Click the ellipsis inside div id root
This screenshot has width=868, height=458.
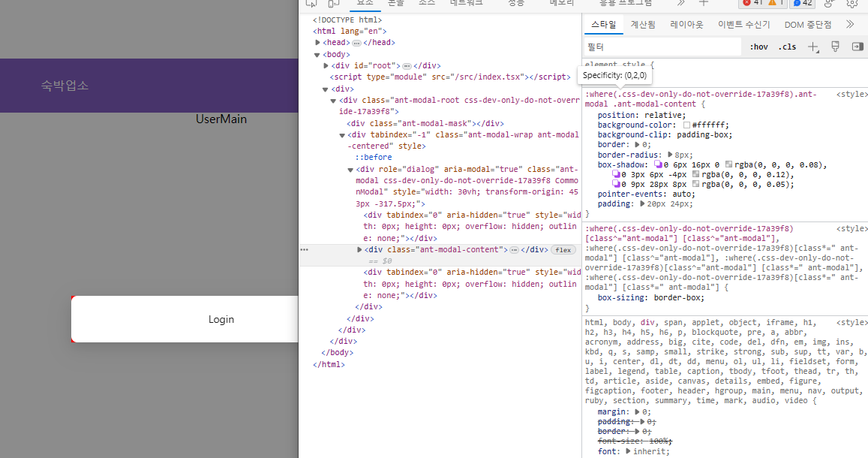coord(407,66)
